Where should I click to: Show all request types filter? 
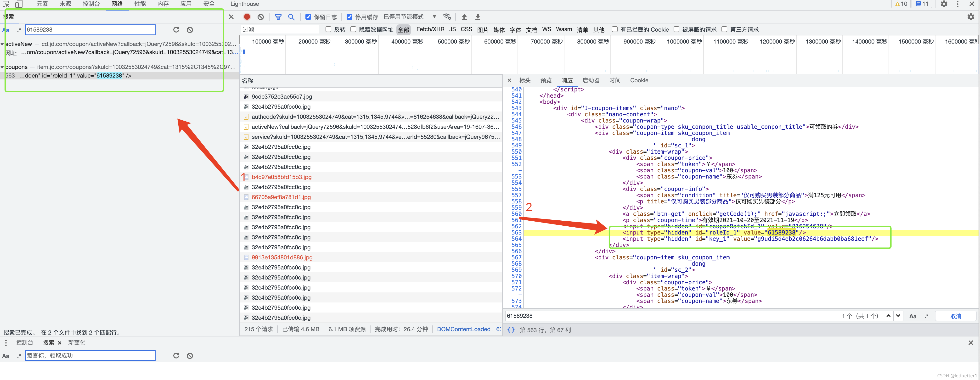[x=403, y=30]
